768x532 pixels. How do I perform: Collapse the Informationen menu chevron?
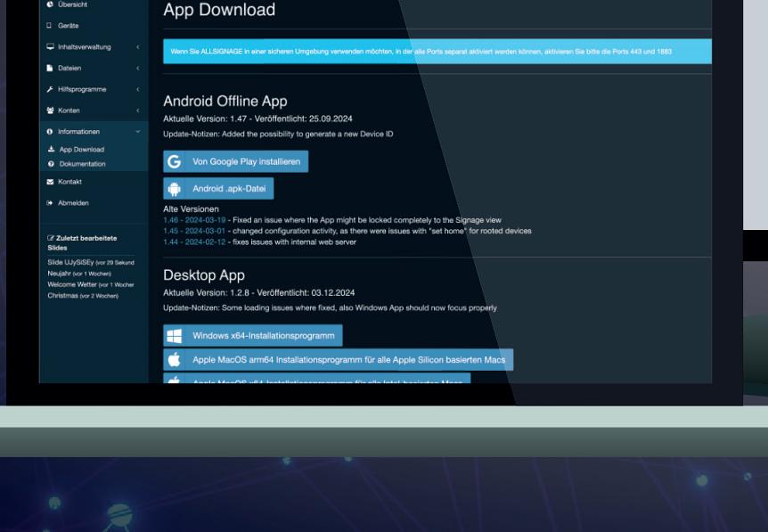click(x=137, y=131)
